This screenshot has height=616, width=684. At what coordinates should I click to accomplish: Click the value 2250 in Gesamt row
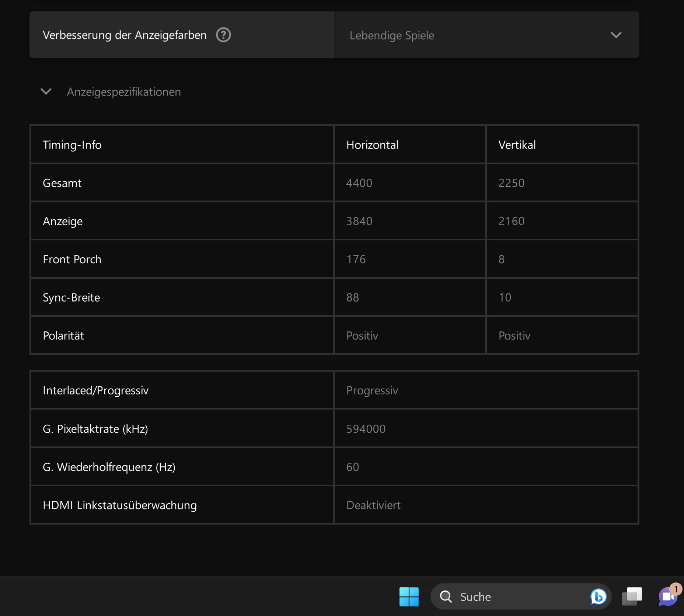(512, 183)
